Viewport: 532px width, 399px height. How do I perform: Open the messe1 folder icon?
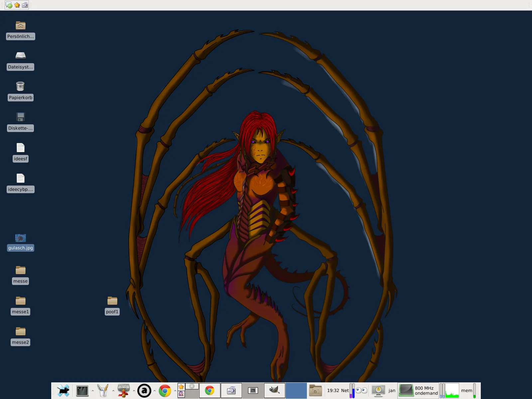click(21, 301)
